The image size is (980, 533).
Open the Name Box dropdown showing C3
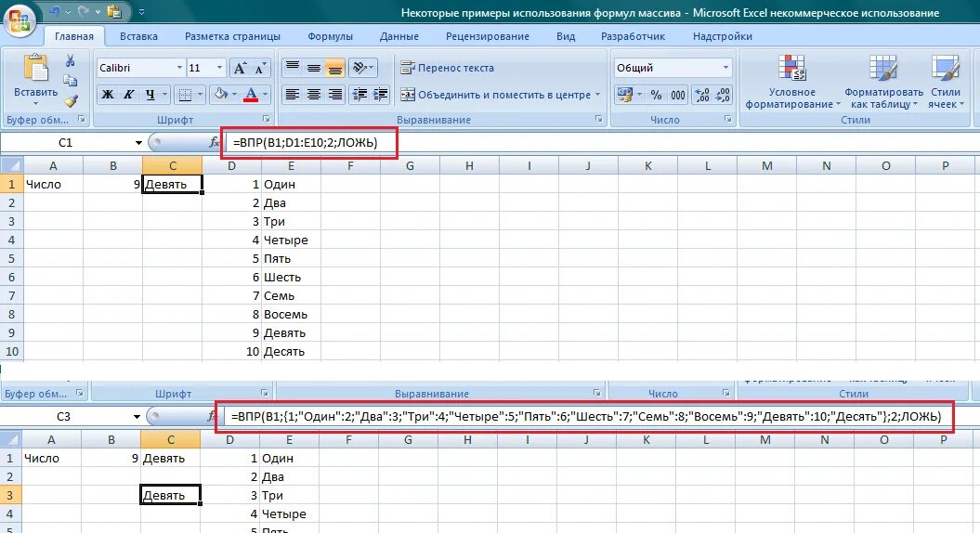(x=137, y=417)
